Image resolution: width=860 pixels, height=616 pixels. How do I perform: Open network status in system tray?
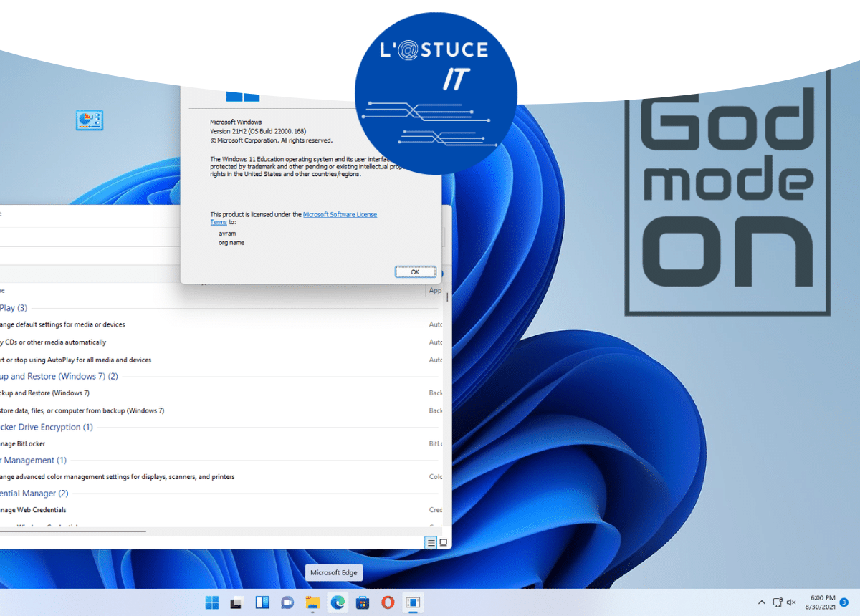click(778, 602)
